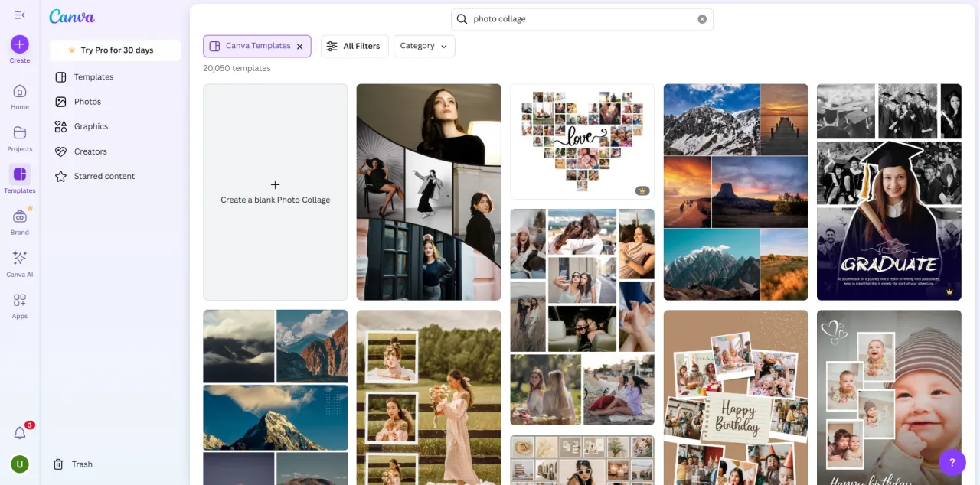Open the Creators section
Screen dimensions: 980x485
[x=90, y=151]
